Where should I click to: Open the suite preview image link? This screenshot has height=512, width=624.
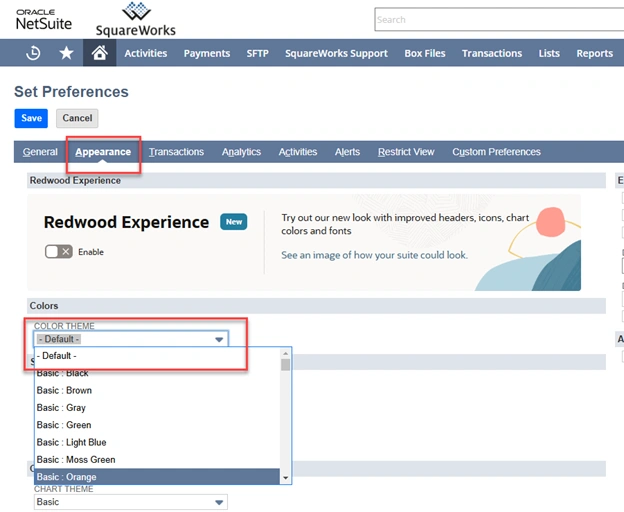(374, 255)
